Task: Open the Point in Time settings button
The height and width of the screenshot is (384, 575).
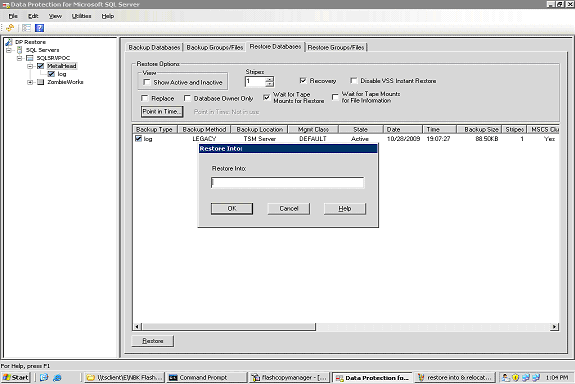Action: point(162,111)
